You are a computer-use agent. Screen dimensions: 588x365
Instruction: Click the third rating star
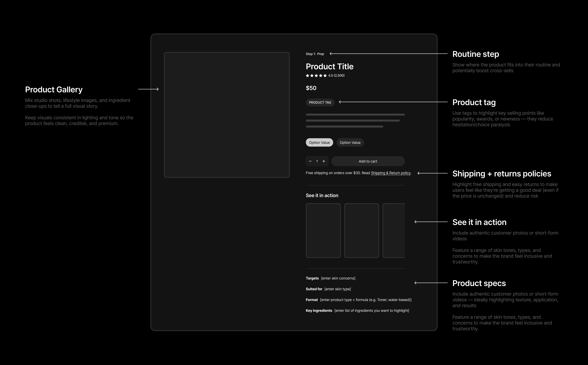pyautogui.click(x=316, y=76)
